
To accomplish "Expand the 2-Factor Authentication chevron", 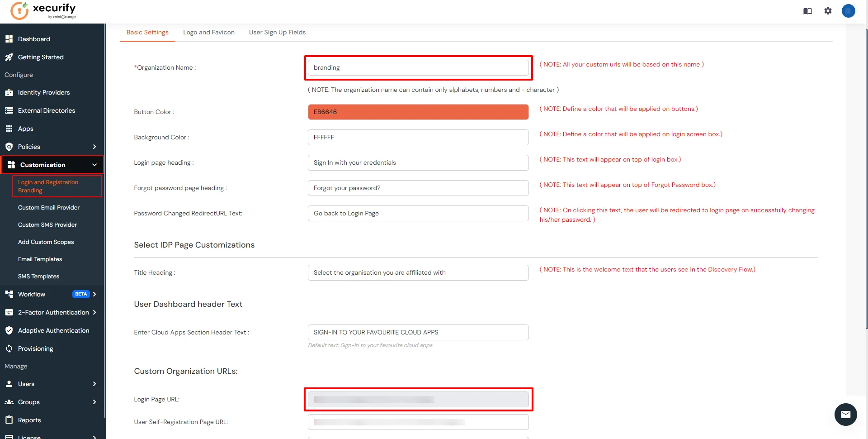I will click(94, 312).
